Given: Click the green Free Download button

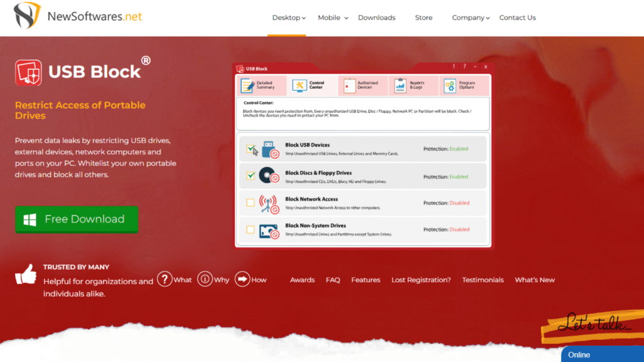Looking at the screenshot, I should [x=76, y=219].
